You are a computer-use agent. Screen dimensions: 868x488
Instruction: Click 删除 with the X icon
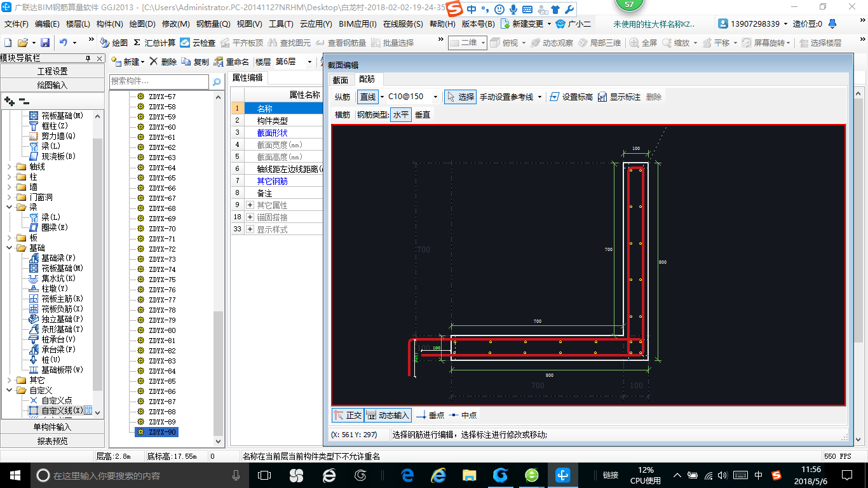click(x=163, y=62)
